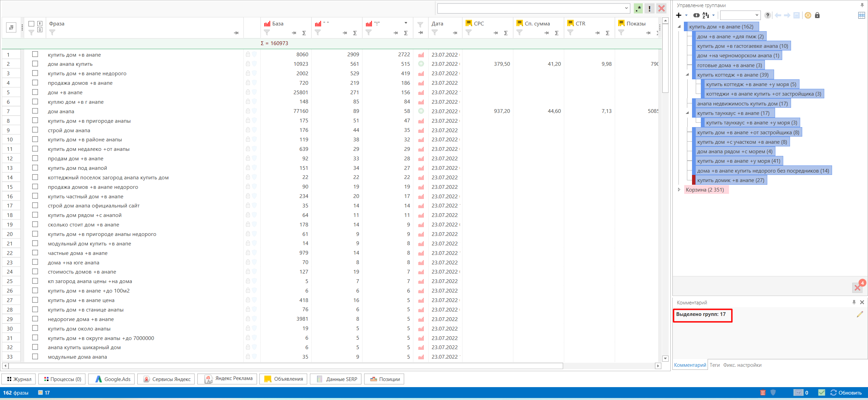Toggle the select-all checkbox in header

tap(31, 24)
